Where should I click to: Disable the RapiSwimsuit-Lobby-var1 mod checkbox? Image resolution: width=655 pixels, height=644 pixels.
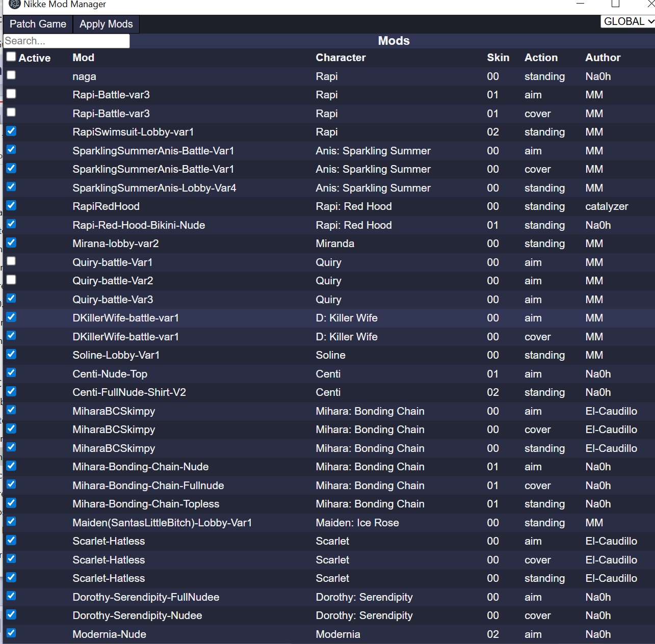pos(11,131)
